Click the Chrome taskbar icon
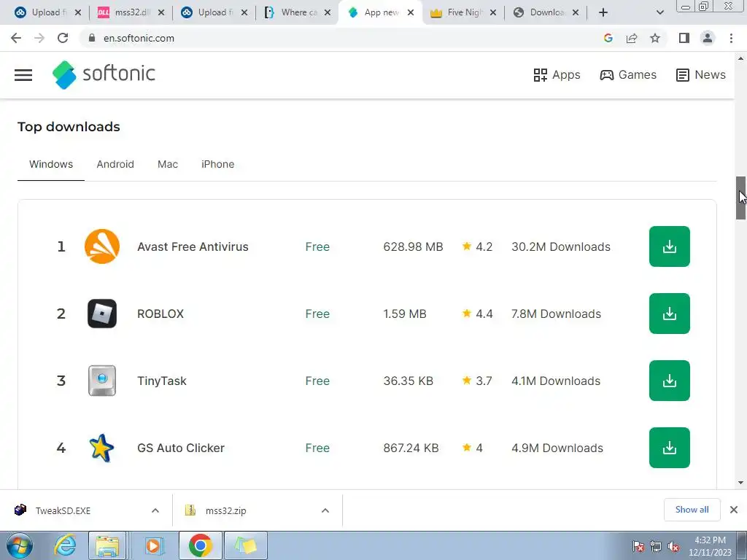747x560 pixels. tap(200, 545)
